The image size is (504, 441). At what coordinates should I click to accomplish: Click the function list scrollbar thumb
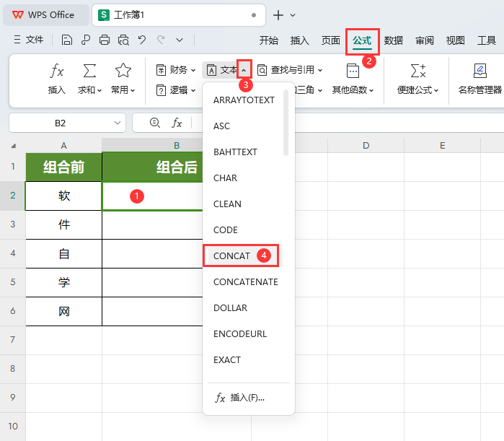tap(286, 123)
